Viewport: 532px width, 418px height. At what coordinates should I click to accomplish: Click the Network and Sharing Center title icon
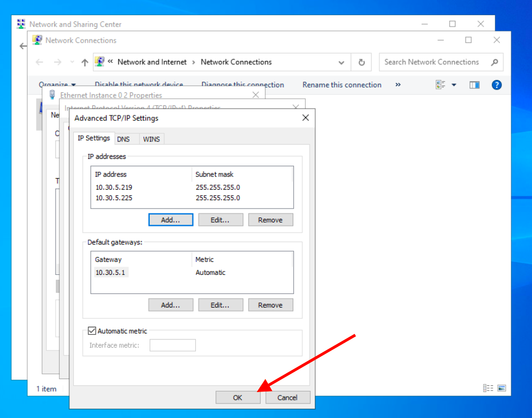tap(21, 24)
